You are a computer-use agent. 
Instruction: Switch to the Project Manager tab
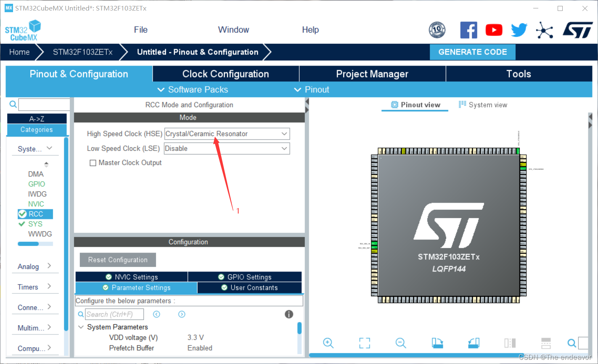pyautogui.click(x=372, y=74)
